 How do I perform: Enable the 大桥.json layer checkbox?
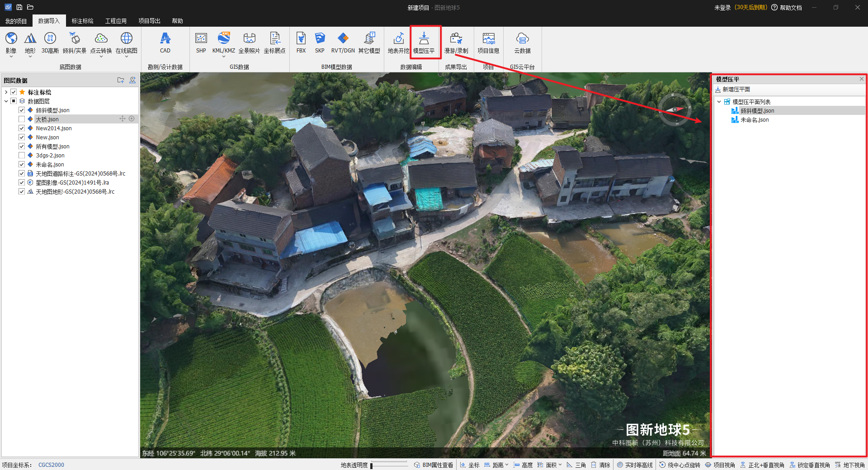click(22, 119)
